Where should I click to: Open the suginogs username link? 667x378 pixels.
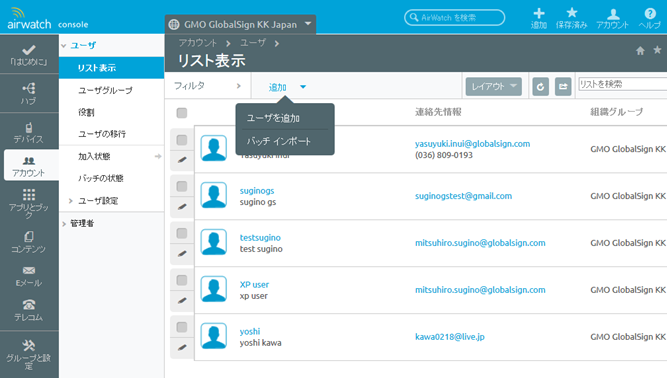point(257,191)
